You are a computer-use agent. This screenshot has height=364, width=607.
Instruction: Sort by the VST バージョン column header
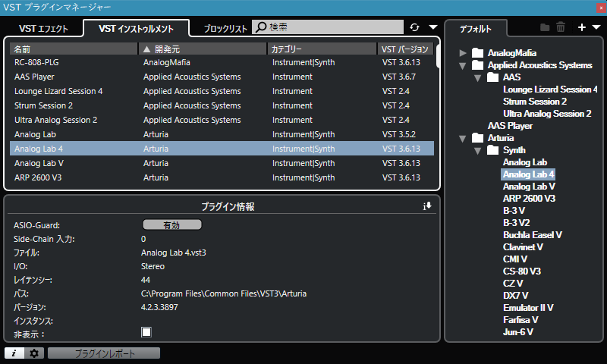coord(405,49)
